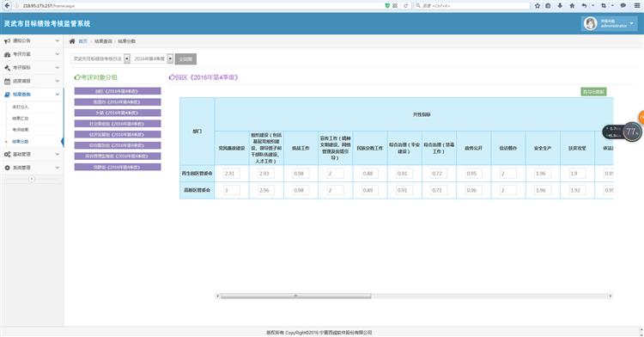Open the chat bubble icon in browser toolbar

tap(623, 6)
